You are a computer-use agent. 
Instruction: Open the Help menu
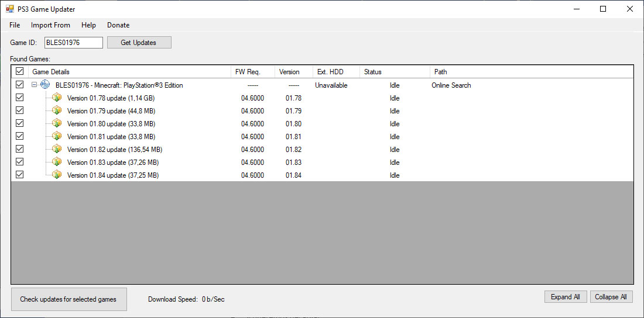pyautogui.click(x=89, y=25)
